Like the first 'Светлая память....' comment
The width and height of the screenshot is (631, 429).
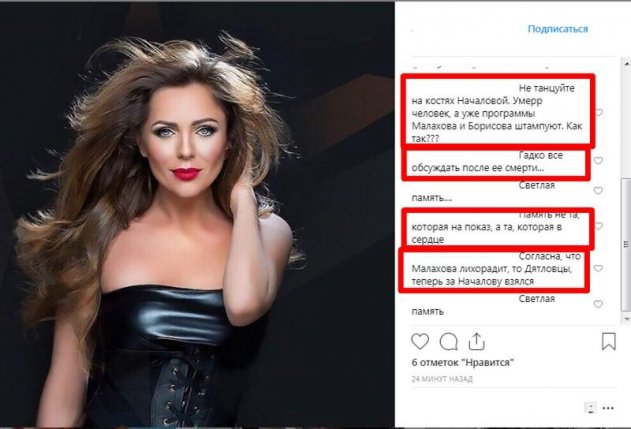598,190
